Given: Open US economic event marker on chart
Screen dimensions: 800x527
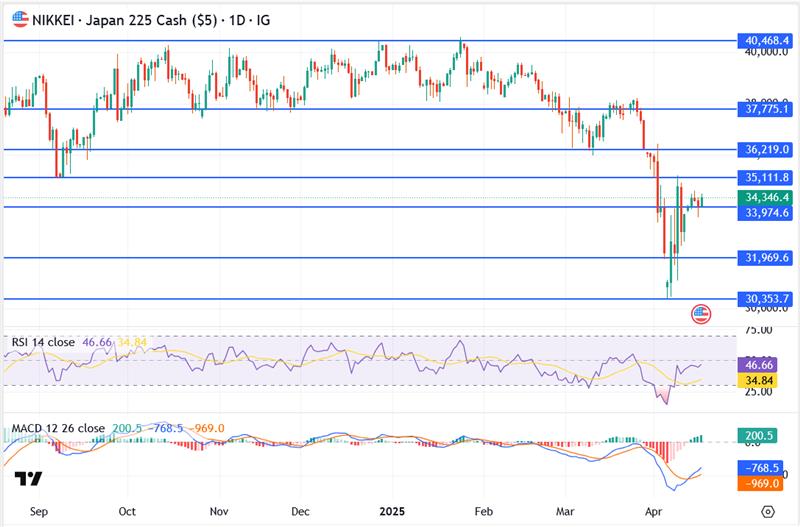Looking at the screenshot, I should pyautogui.click(x=700, y=314).
